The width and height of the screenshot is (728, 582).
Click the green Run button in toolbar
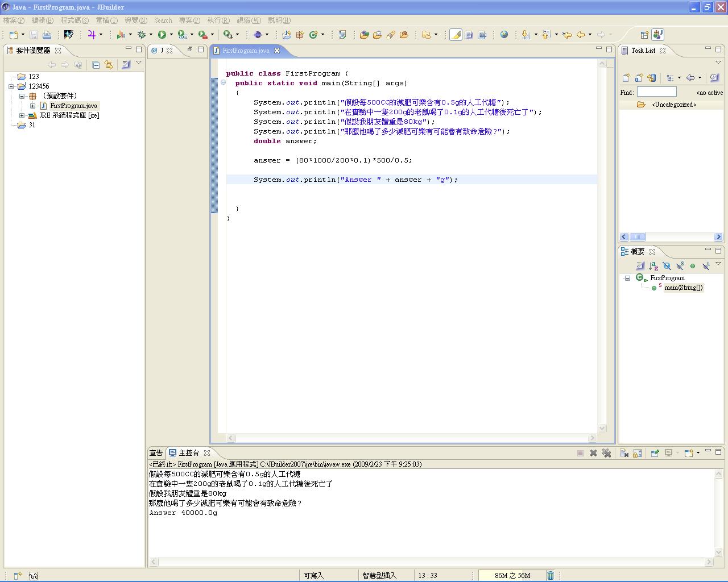(162, 35)
